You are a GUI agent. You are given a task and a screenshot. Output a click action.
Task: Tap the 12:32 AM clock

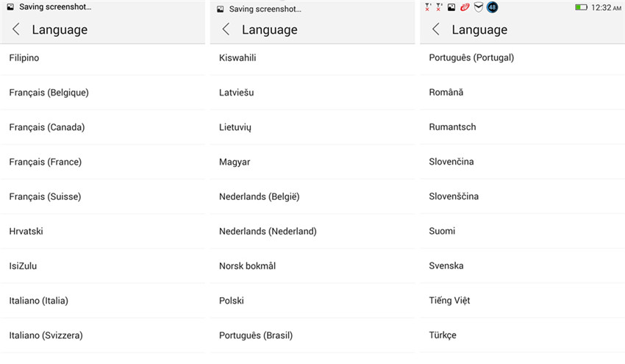[x=605, y=7]
